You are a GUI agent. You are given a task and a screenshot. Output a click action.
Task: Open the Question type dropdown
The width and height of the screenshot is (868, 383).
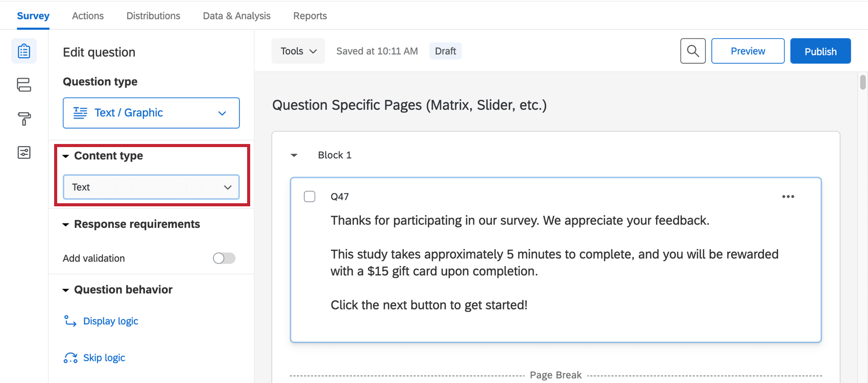click(x=151, y=113)
